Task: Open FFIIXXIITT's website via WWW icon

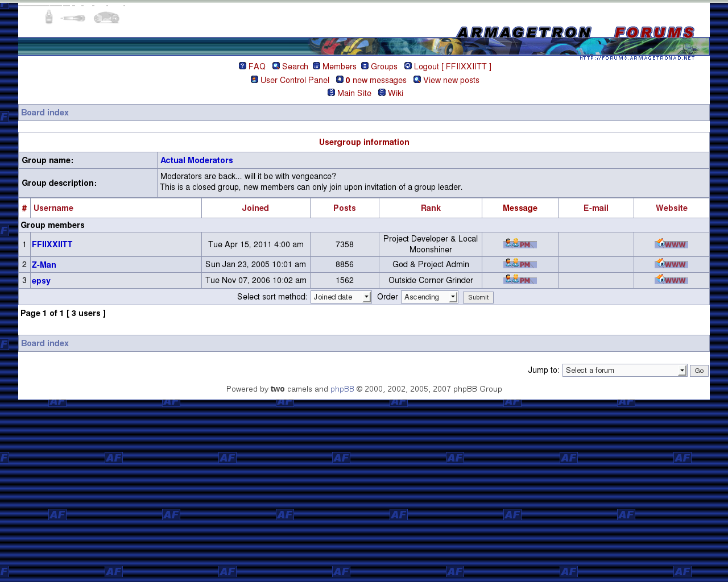Action: pos(671,244)
